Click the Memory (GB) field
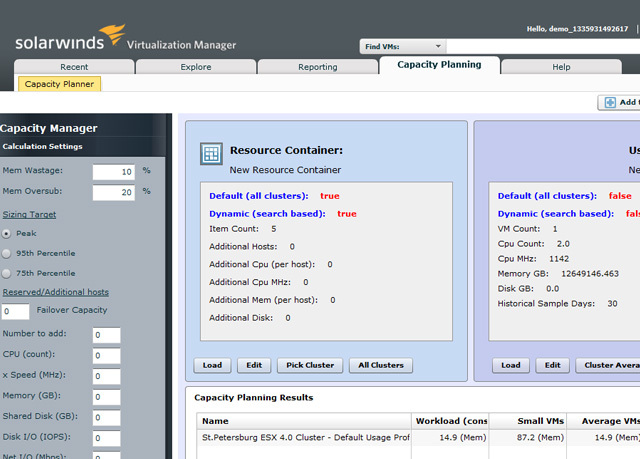Image resolution: width=640 pixels, height=459 pixels. [107, 397]
